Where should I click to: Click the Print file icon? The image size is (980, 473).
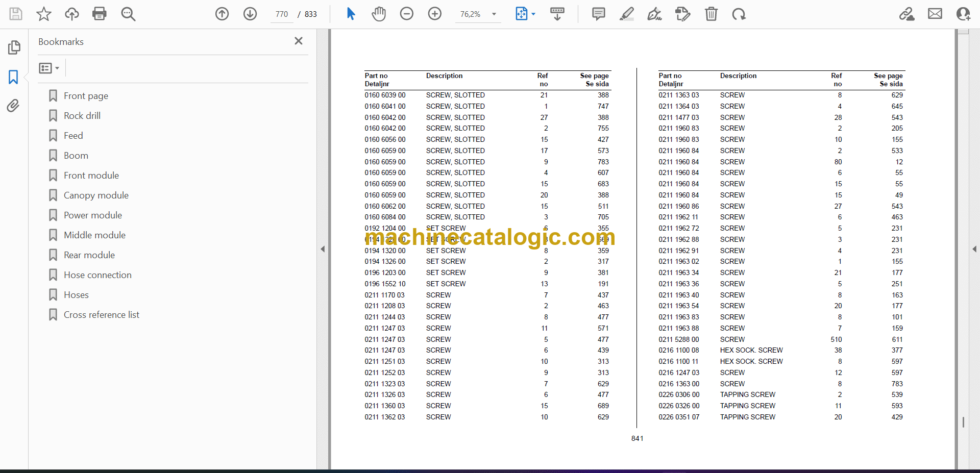coord(99,14)
